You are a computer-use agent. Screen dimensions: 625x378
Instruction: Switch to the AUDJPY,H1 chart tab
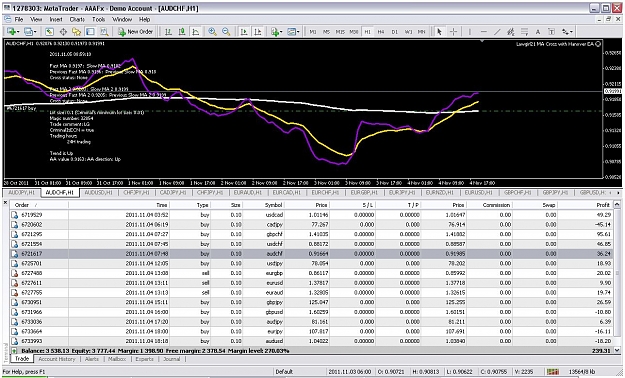point(21,193)
